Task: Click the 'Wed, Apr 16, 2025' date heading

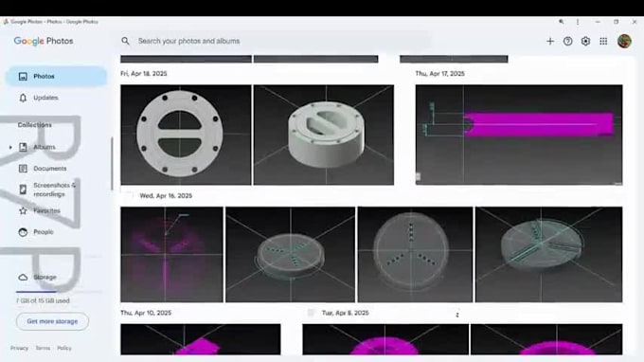Action: [166, 195]
